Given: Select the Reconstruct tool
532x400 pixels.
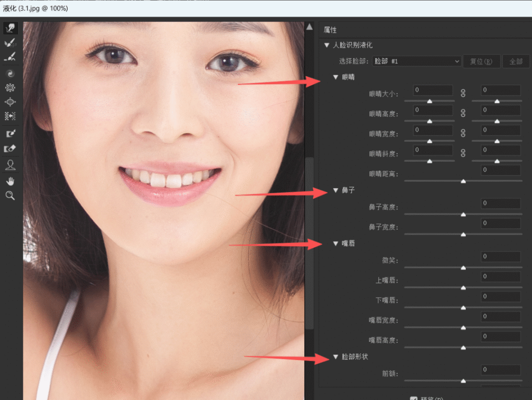Looking at the screenshot, I should pos(10,43).
